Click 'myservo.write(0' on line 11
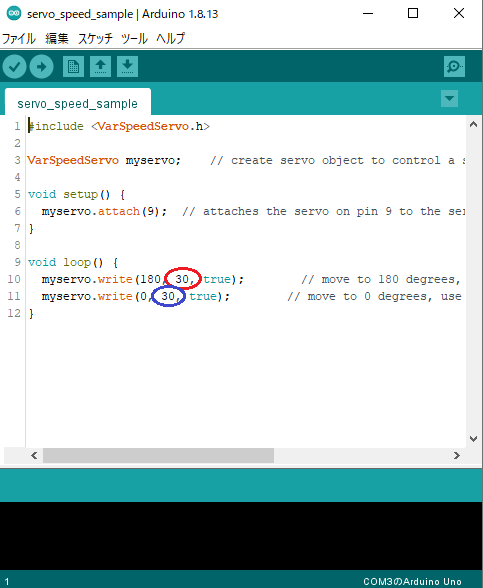The image size is (483, 588). [94, 296]
